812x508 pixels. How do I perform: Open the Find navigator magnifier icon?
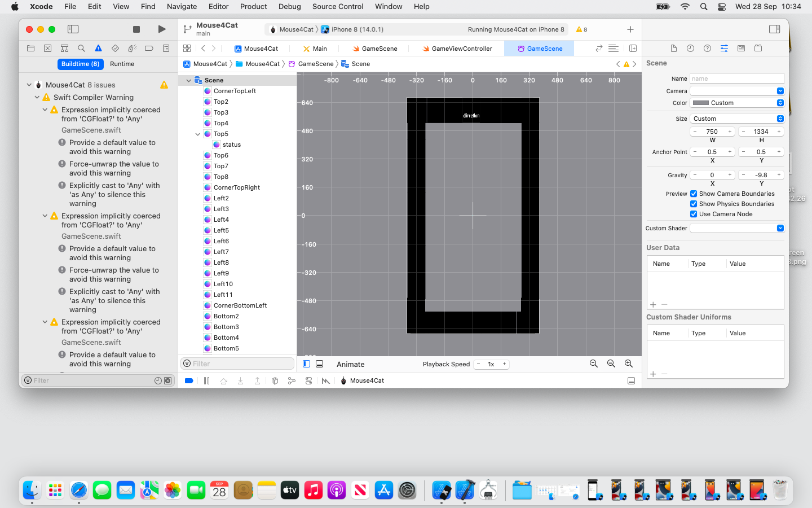(x=81, y=49)
